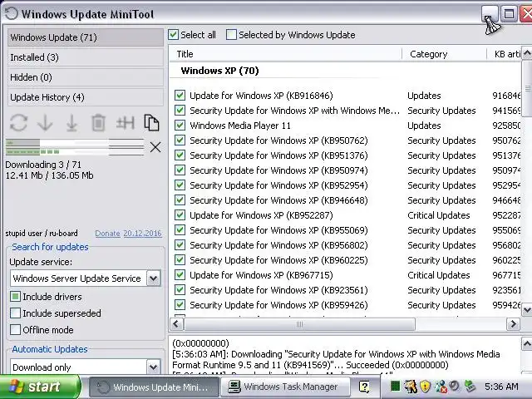Click the network users tray icon

pyautogui.click(x=441, y=386)
